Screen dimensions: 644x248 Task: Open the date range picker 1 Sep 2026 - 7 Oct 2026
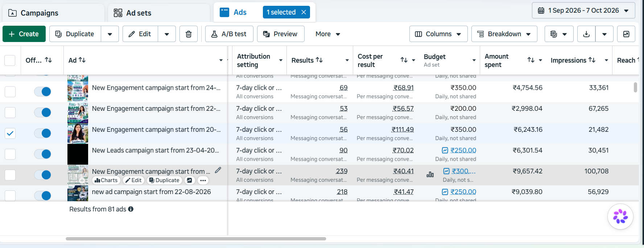(583, 10)
